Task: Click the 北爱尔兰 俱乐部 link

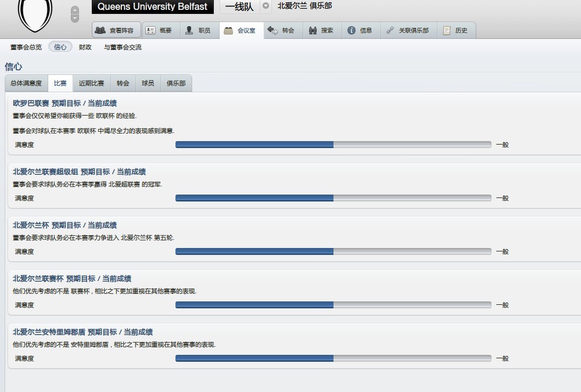Action: pyautogui.click(x=304, y=6)
